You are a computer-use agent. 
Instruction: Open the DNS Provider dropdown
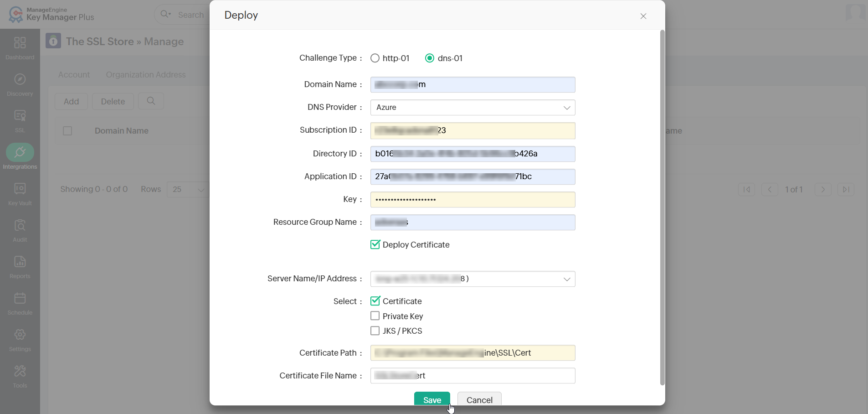point(473,108)
